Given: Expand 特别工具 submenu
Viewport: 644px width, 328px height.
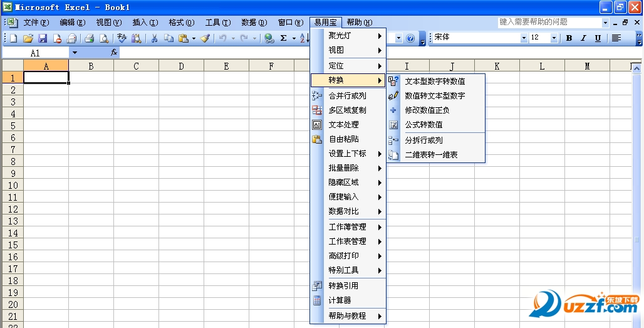Looking at the screenshot, I should 348,270.
